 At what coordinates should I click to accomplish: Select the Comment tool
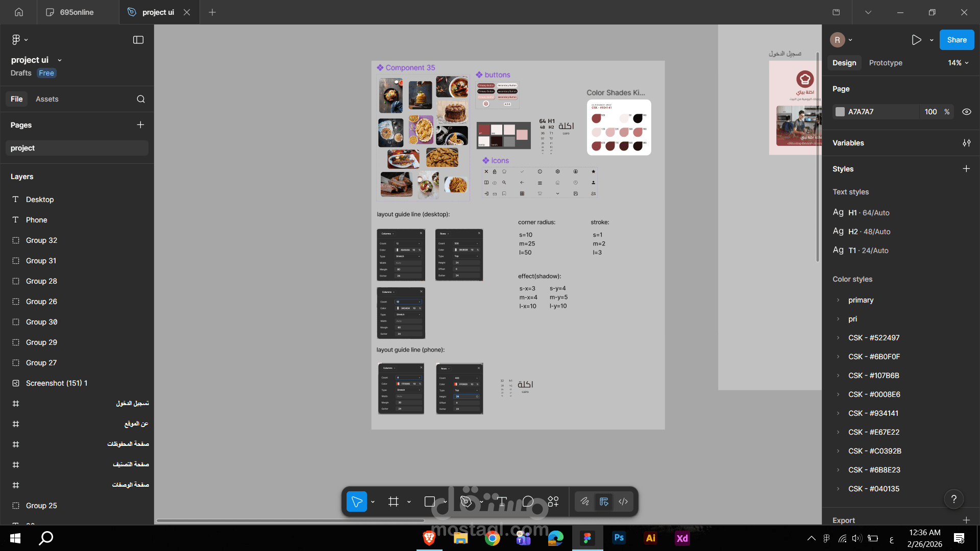(528, 502)
